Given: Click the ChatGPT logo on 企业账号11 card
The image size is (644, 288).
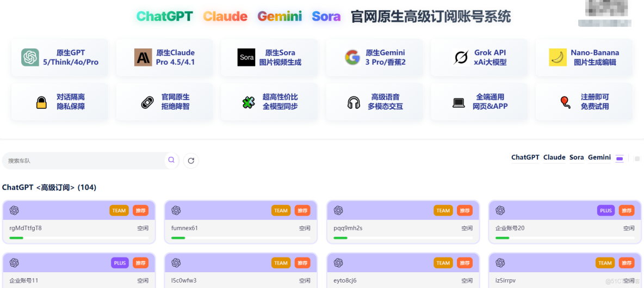Looking at the screenshot, I should click(x=14, y=263).
